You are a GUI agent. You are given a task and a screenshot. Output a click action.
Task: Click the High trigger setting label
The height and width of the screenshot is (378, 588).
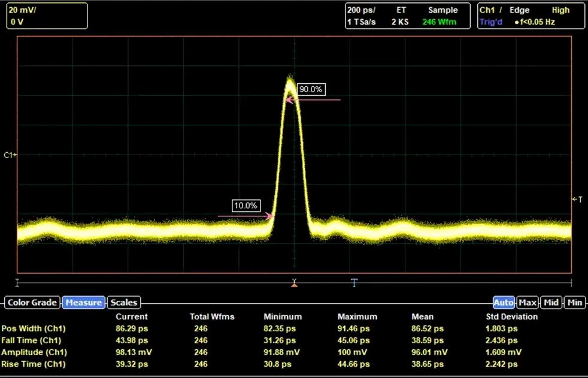point(560,10)
